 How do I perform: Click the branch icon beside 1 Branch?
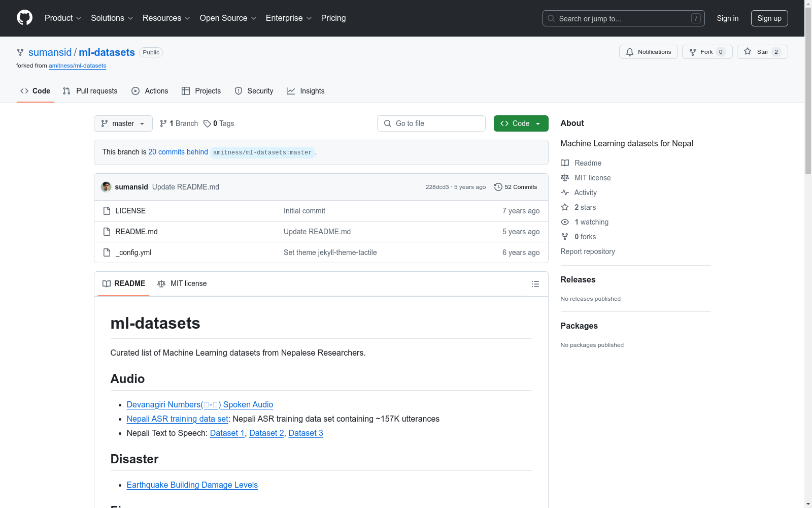coord(163,123)
